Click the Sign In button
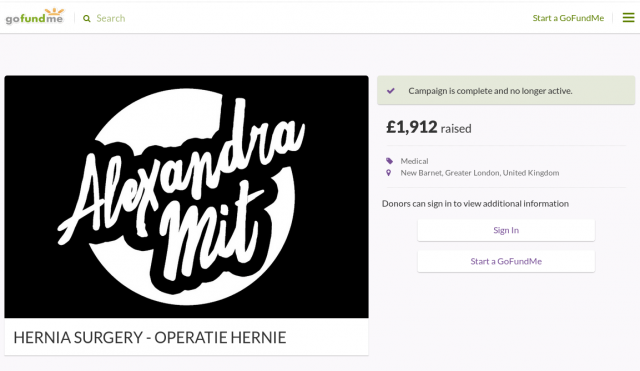The height and width of the screenshot is (371, 640). 506,230
